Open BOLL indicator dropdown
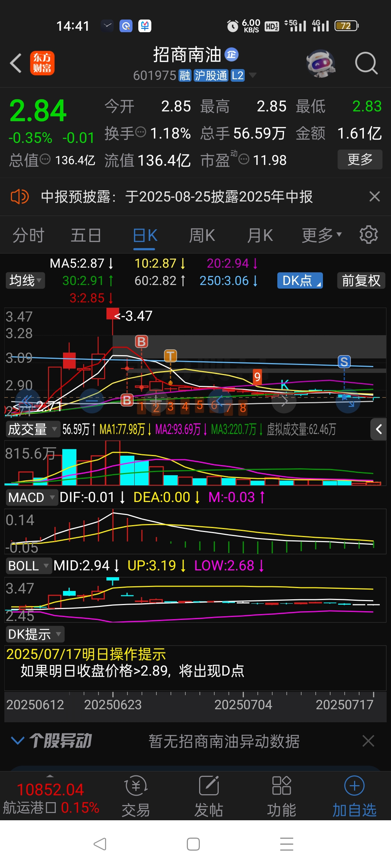391x868 pixels. pyautogui.click(x=28, y=566)
